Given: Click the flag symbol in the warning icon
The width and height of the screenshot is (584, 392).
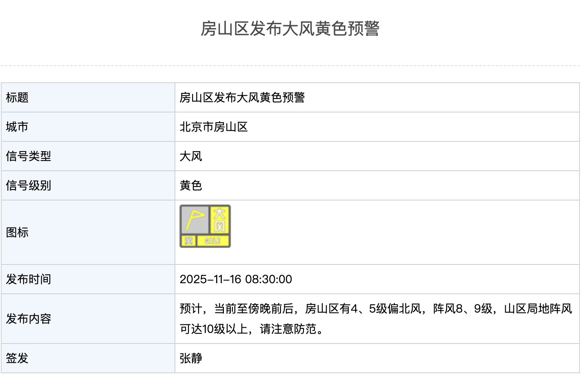Looking at the screenshot, I should coord(195,219).
